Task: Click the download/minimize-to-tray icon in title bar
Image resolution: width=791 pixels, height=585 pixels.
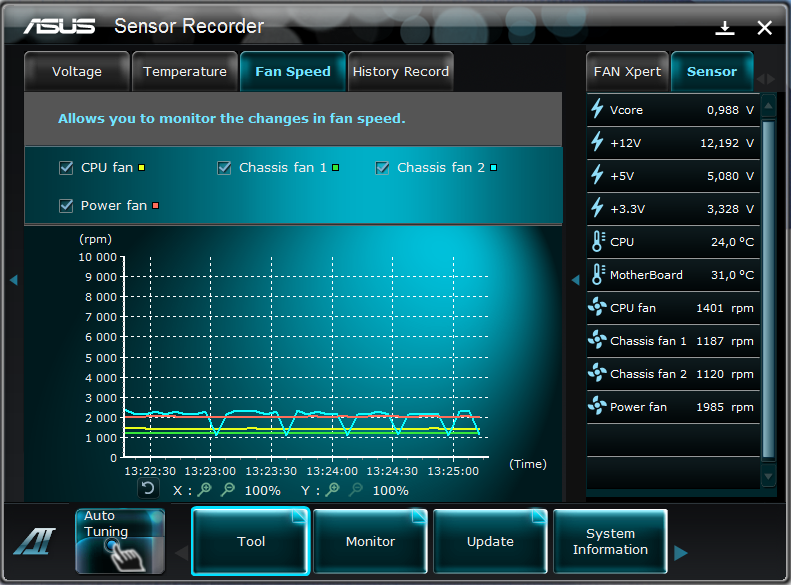Action: (x=725, y=28)
